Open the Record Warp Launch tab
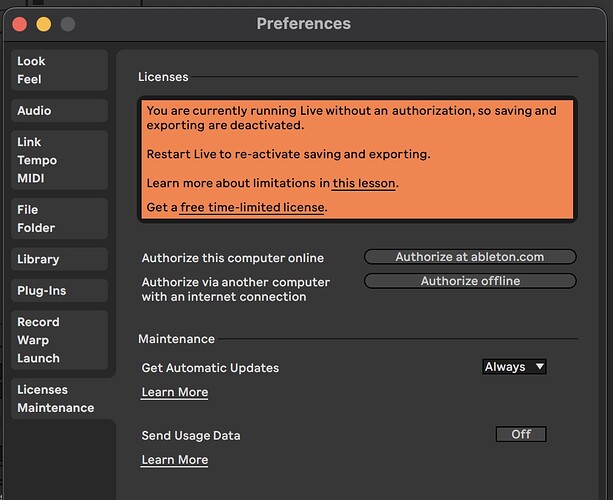 [x=59, y=340]
